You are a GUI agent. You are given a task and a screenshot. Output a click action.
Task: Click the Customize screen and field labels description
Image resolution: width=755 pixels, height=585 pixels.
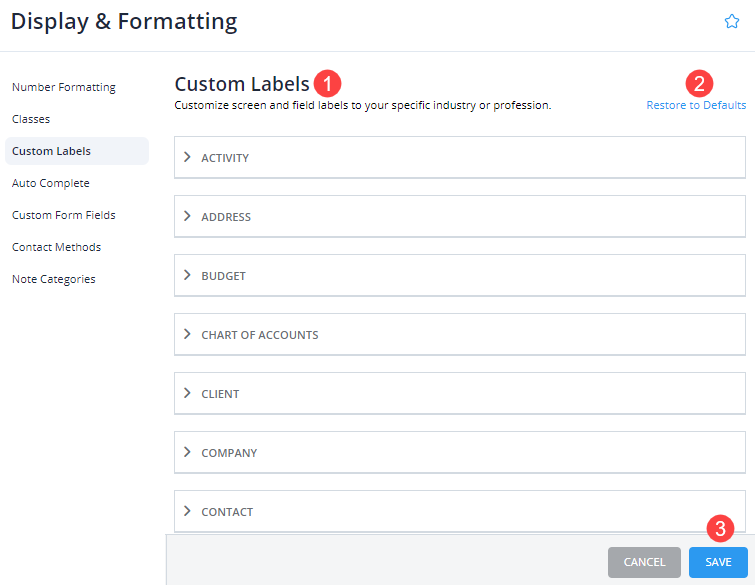363,105
